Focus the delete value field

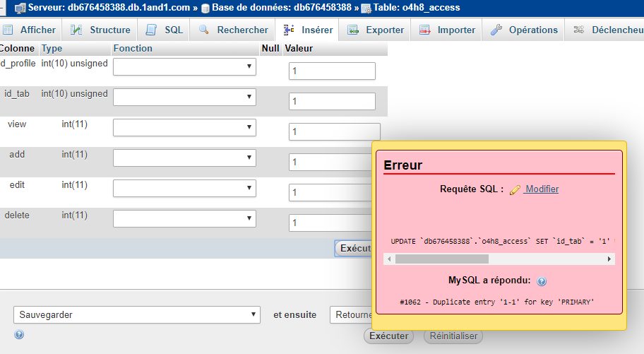330,223
